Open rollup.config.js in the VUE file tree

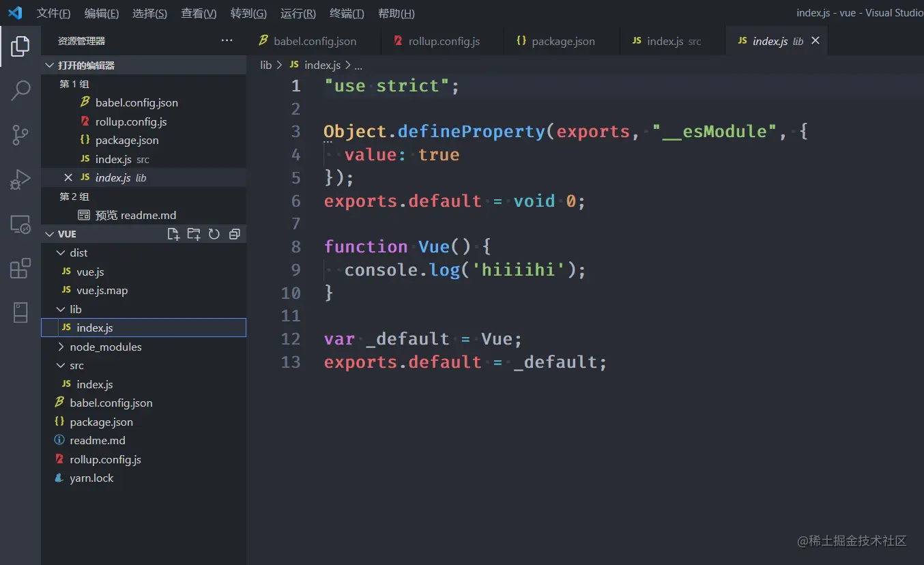point(143,459)
